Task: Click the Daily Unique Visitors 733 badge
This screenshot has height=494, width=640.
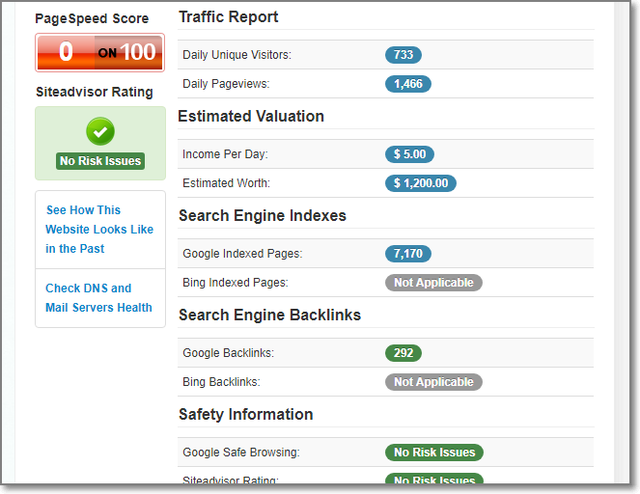Action: [403, 55]
